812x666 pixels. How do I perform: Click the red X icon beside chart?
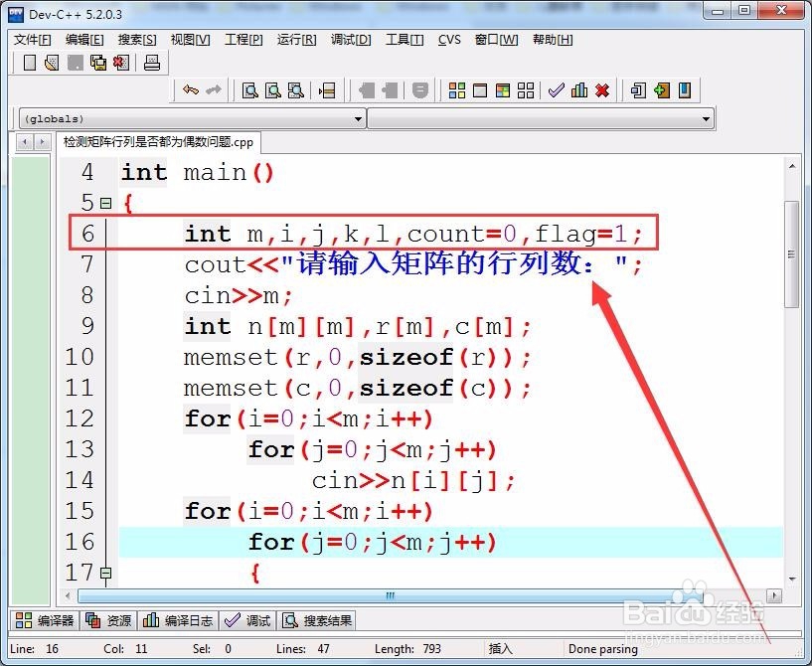(601, 90)
